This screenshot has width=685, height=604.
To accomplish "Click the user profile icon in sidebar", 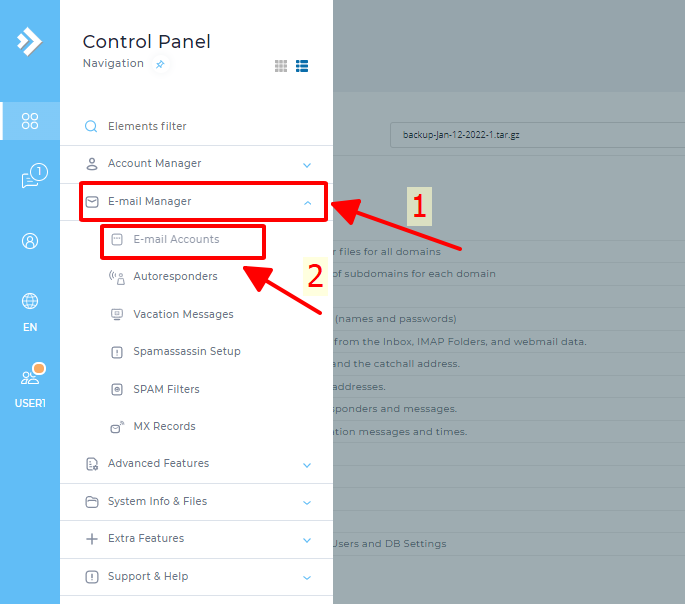I will 30,240.
